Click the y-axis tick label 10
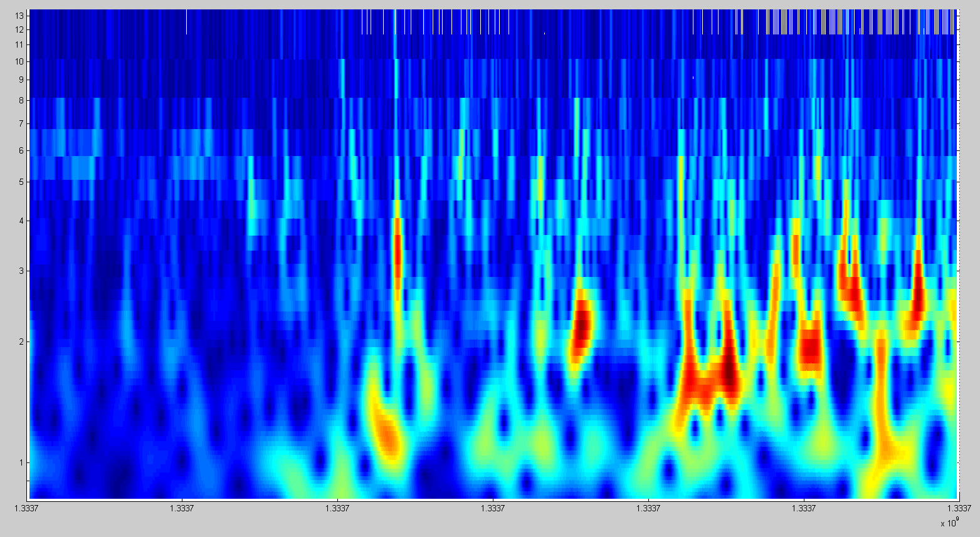This screenshot has height=537, width=980. tap(19, 61)
